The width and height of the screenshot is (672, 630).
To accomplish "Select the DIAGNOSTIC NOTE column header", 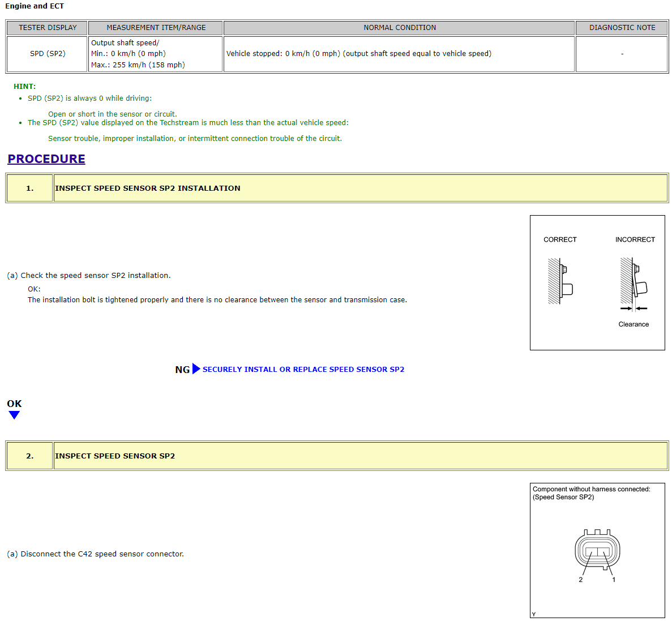I will coord(622,28).
